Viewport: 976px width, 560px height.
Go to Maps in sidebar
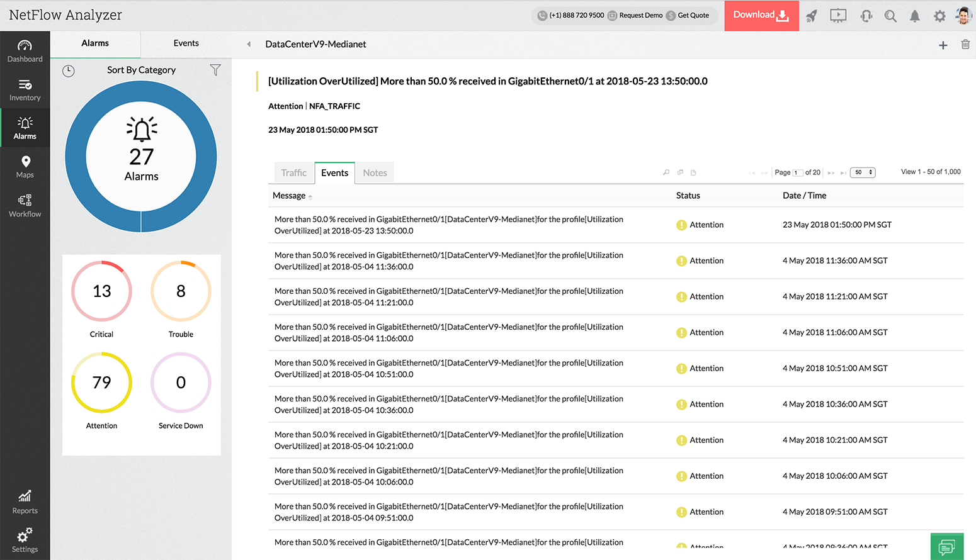tap(25, 167)
